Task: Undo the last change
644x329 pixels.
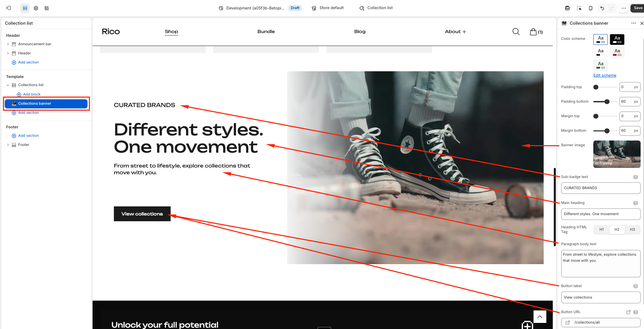Action: point(602,8)
